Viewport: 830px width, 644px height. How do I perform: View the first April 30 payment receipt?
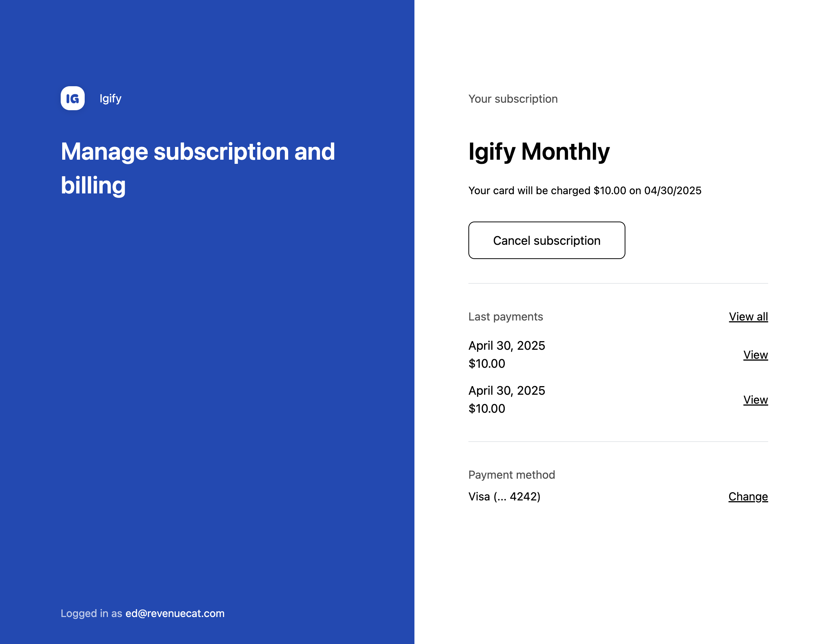755,355
